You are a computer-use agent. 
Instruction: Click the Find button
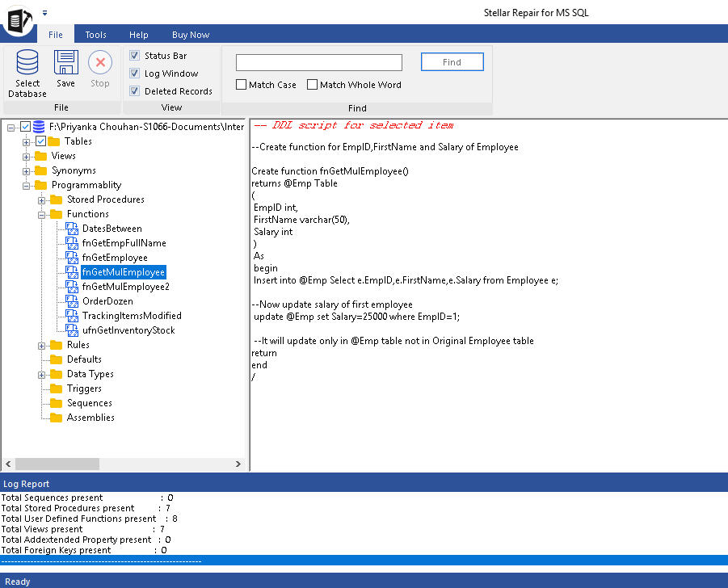(x=452, y=61)
